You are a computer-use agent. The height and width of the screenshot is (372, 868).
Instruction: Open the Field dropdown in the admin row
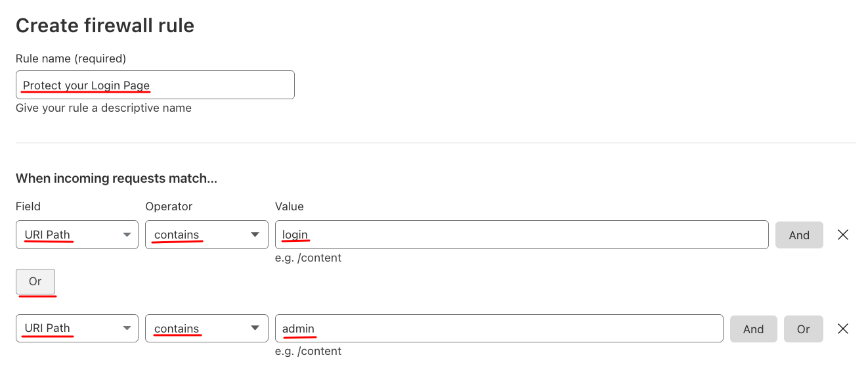pyautogui.click(x=77, y=329)
